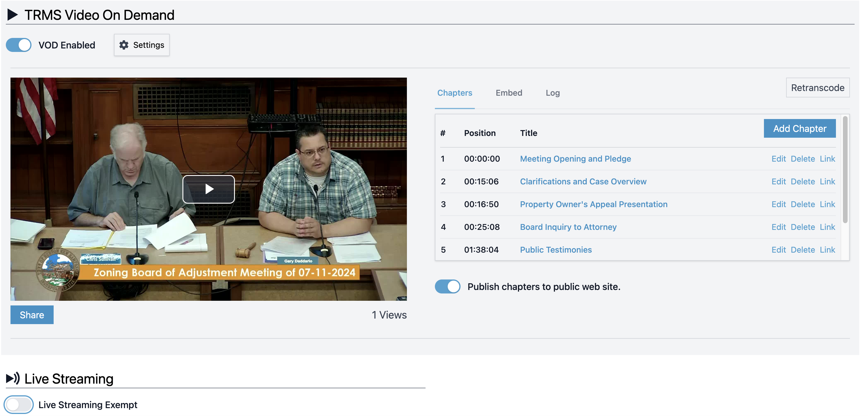
Task: Play the Zoning Board meeting video
Action: pyautogui.click(x=209, y=189)
